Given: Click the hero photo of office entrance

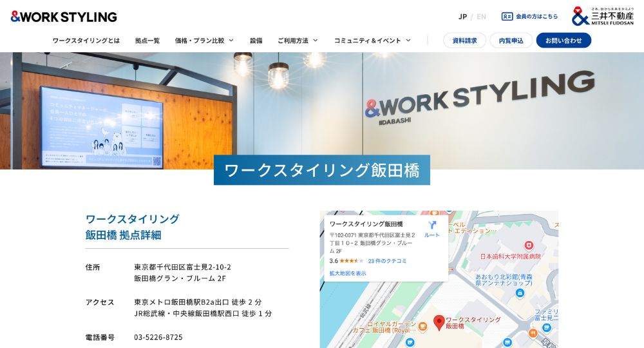Looking at the screenshot, I should click(322, 110).
